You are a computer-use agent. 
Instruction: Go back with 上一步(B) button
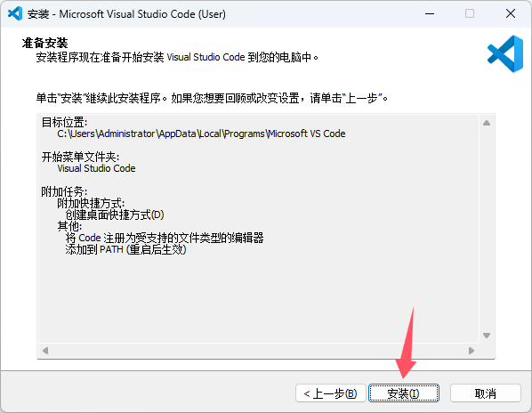(x=330, y=393)
